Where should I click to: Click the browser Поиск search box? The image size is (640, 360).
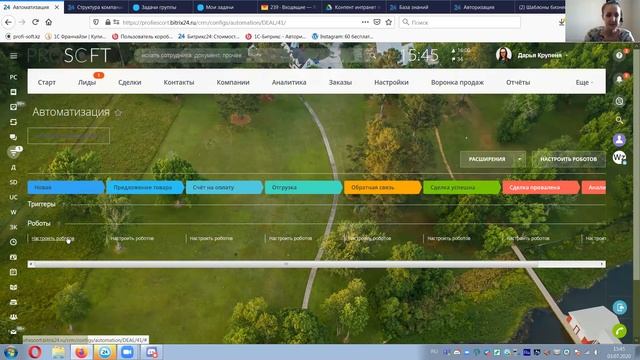(460, 22)
